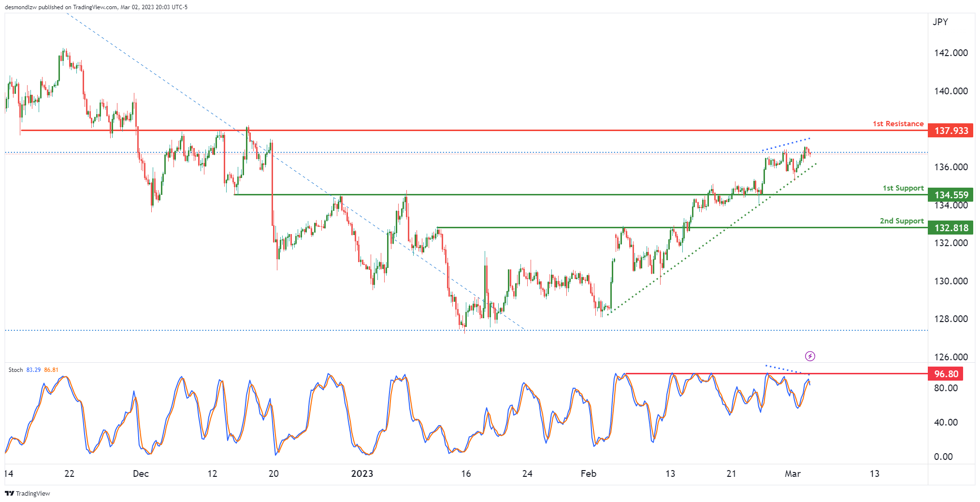
Task: Click the '16' date axis label
Action: pyautogui.click(x=466, y=473)
